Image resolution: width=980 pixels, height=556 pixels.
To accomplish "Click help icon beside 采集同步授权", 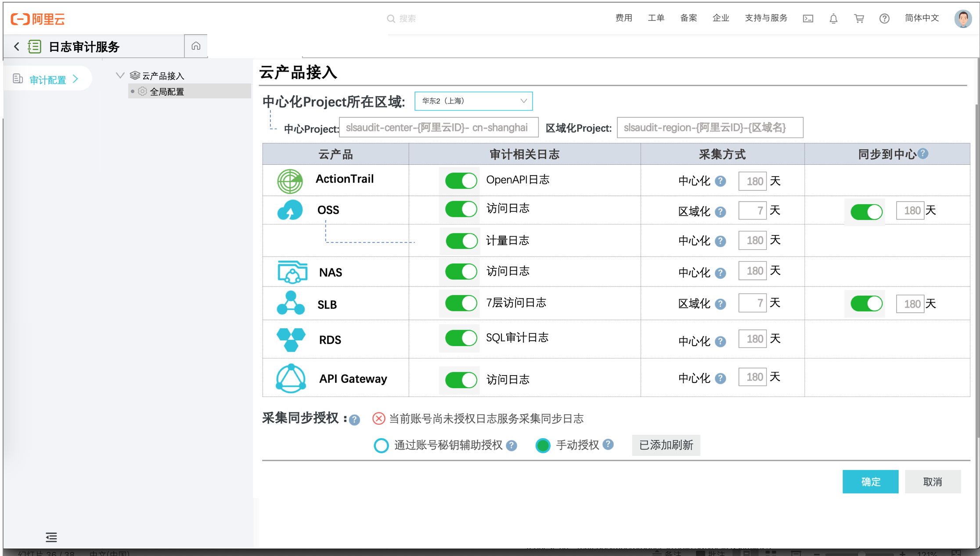I will pos(354,420).
